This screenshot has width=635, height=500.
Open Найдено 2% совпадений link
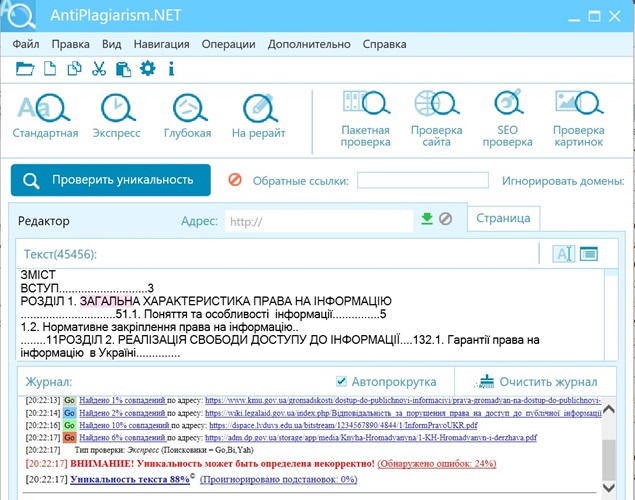122,413
